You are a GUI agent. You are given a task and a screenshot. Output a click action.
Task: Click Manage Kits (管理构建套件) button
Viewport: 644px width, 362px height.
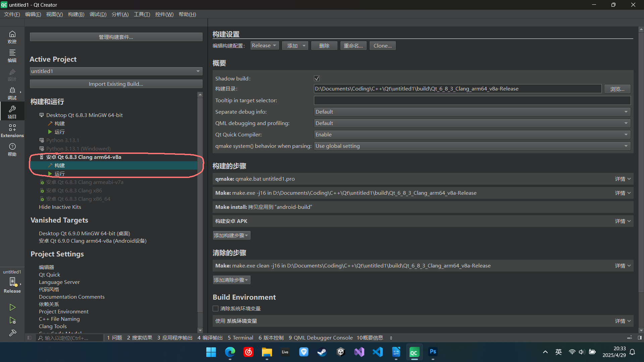[116, 37]
